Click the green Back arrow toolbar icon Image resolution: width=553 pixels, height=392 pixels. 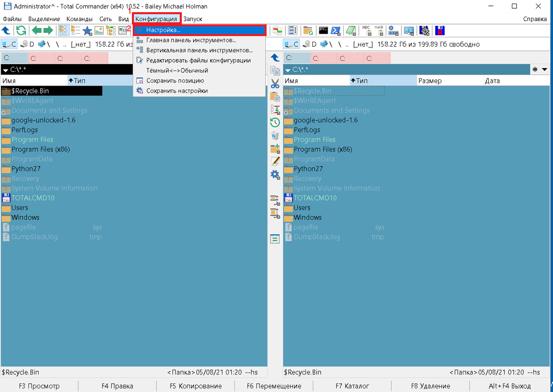37,31
